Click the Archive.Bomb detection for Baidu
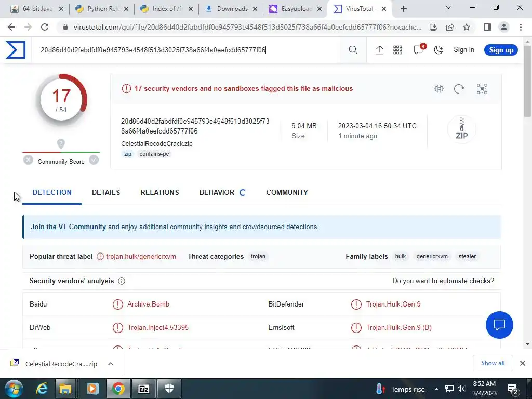Image resolution: width=532 pixels, height=399 pixels. pos(148,304)
